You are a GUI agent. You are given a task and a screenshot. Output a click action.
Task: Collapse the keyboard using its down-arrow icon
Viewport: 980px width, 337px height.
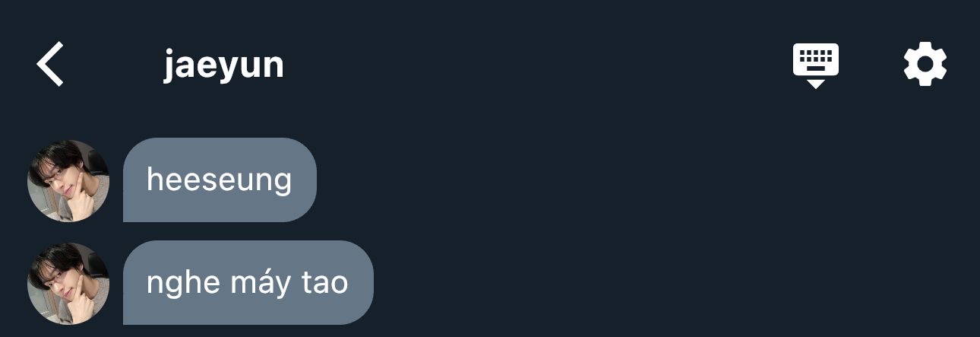(x=816, y=65)
